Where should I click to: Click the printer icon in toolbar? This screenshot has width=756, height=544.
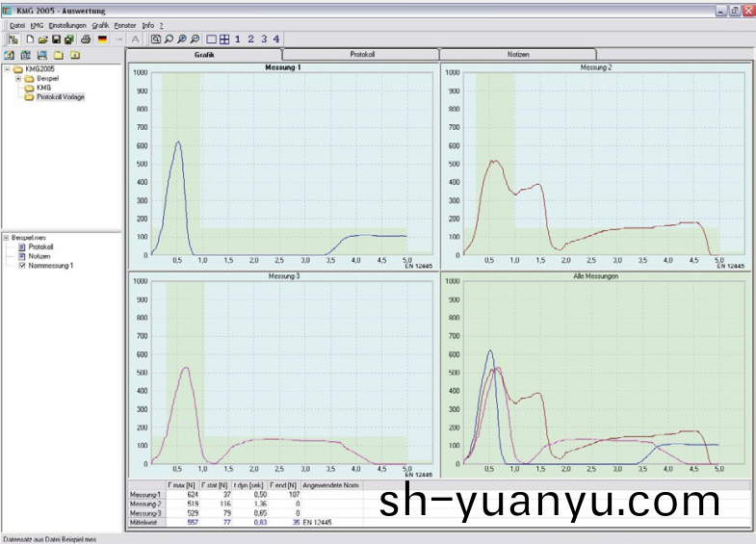coord(86,39)
